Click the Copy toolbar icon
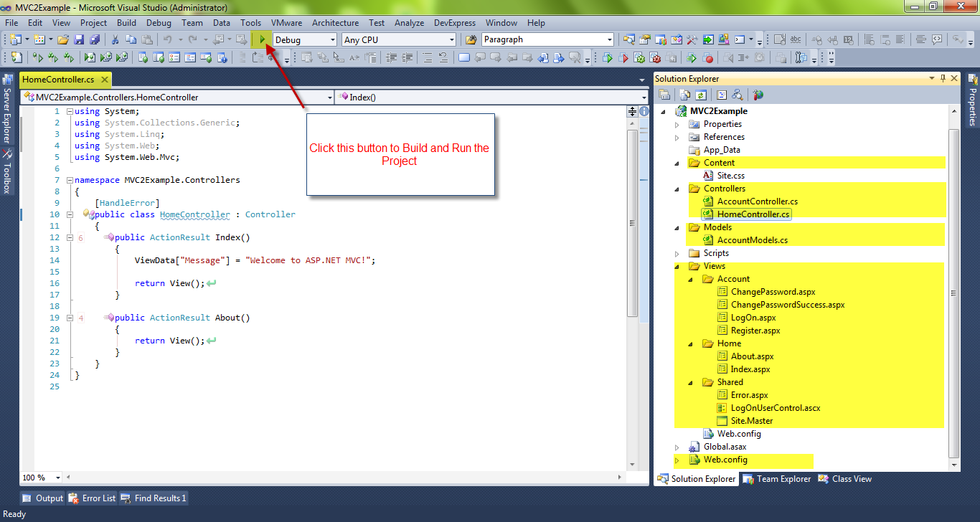This screenshot has width=980, height=522. click(x=131, y=40)
